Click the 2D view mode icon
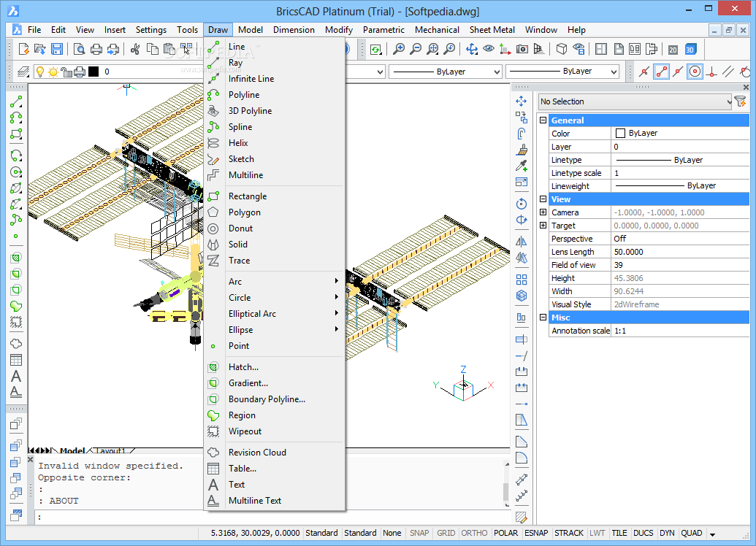This screenshot has height=546, width=756. pos(673,50)
